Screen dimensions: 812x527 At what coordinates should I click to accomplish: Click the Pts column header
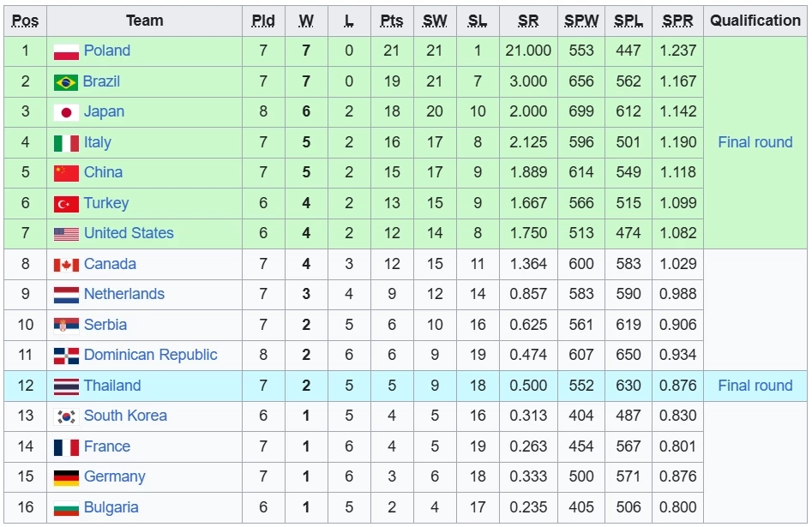click(392, 21)
